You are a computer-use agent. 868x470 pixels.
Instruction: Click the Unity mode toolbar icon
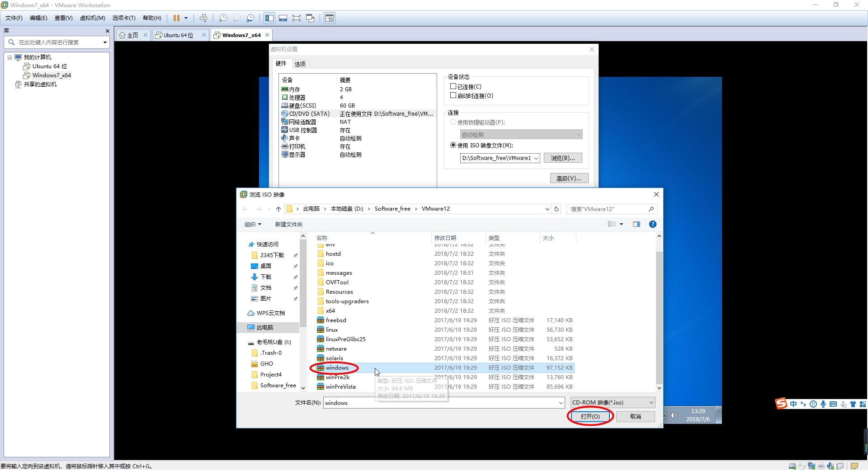tap(310, 18)
